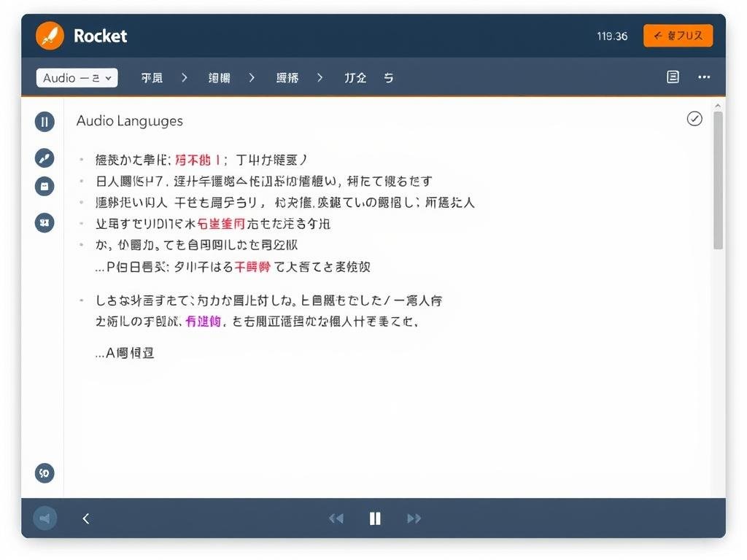
Task: Open the translation tool in the sidebar
Action: (44, 223)
